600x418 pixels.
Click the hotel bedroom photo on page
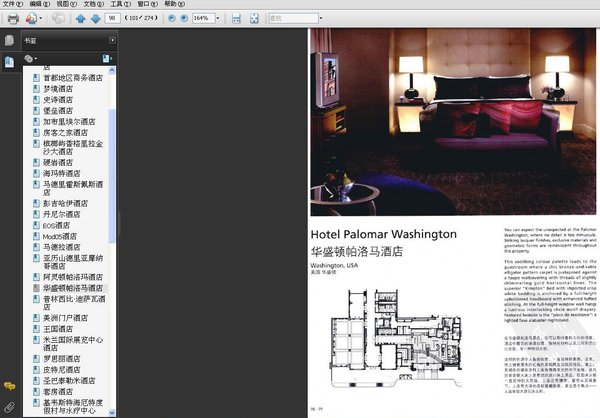[x=453, y=122]
